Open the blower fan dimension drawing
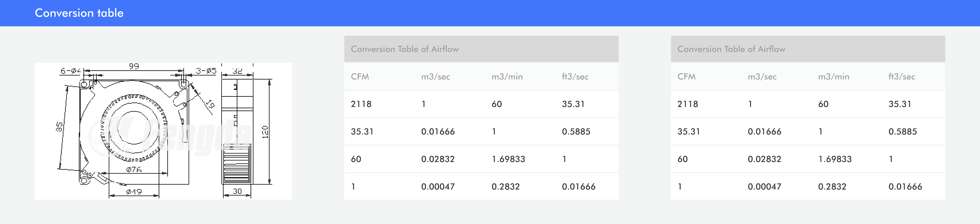 tap(163, 131)
